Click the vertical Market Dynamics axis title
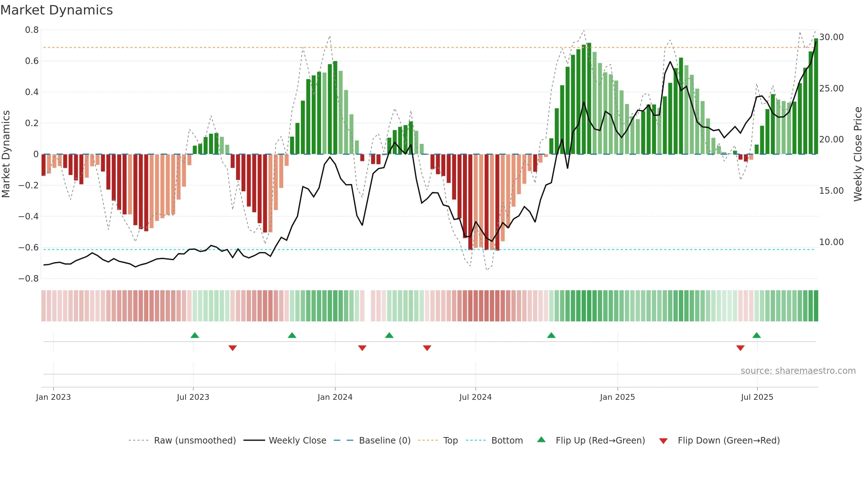This screenshot has height=488, width=868. coord(6,154)
